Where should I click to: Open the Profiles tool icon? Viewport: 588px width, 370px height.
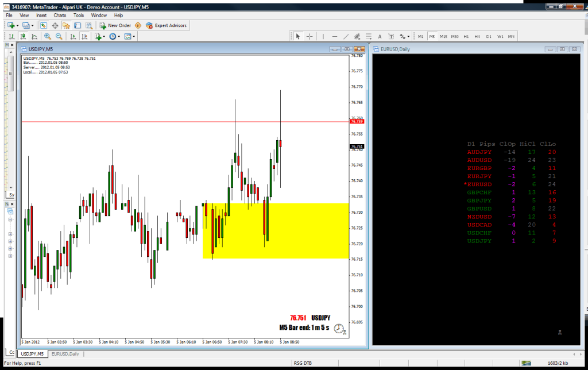[x=25, y=25]
